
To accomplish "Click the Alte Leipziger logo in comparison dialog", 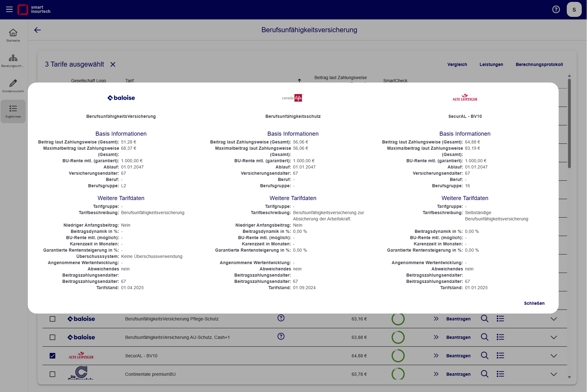I will (465, 98).
